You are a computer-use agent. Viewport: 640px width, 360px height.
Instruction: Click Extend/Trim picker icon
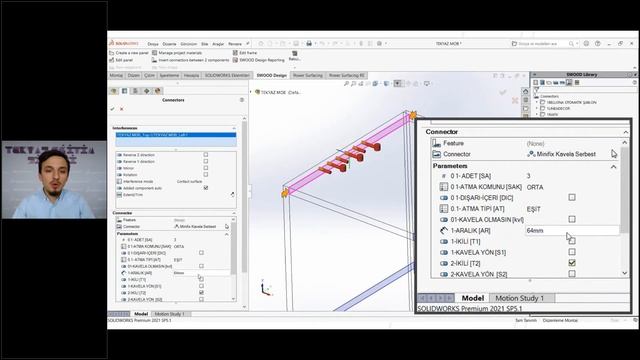point(232,195)
